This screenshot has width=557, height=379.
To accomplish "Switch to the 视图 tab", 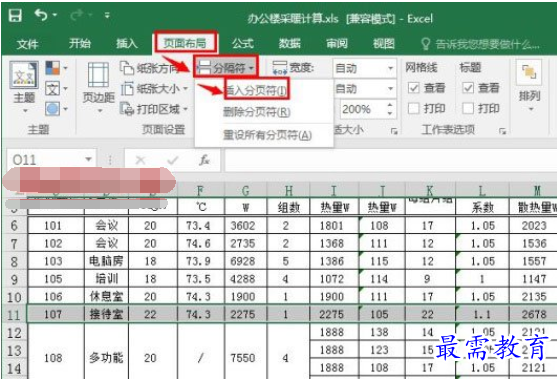I will 384,44.
